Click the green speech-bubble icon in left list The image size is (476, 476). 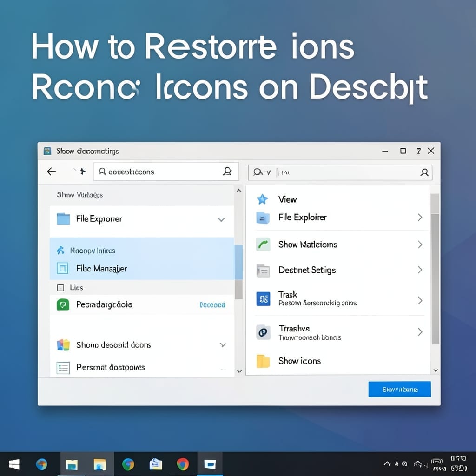[x=63, y=304]
